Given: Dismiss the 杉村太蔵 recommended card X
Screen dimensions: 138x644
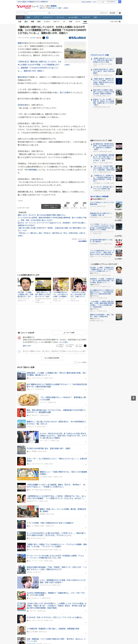Looking at the screenshot, I should point(33,301).
